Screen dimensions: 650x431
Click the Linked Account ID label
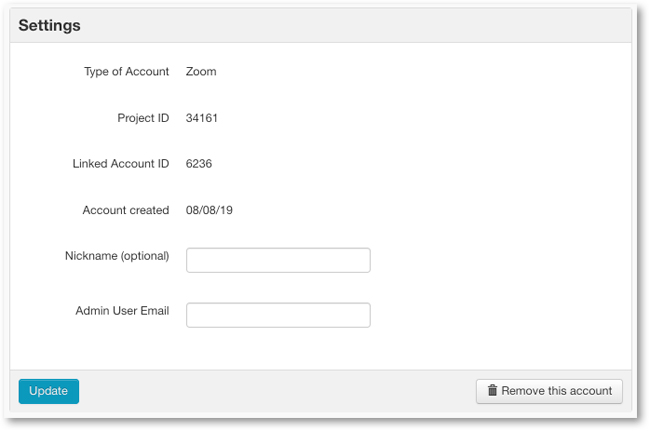121,164
